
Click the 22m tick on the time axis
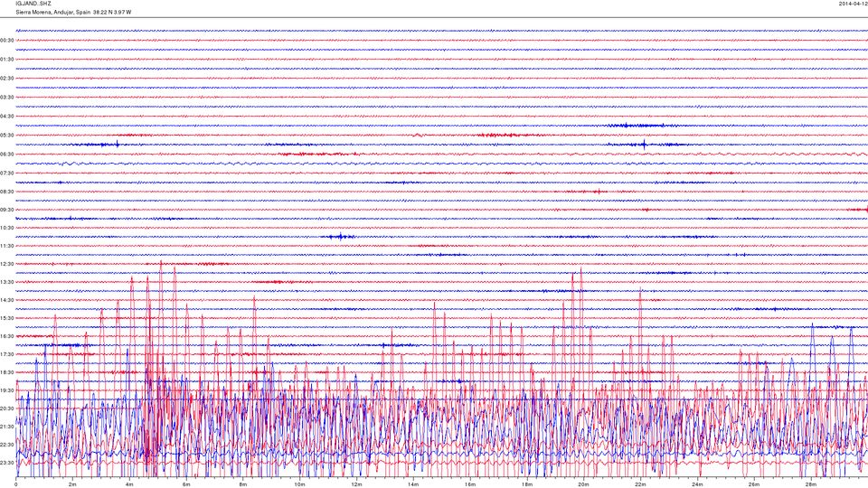tap(640, 484)
